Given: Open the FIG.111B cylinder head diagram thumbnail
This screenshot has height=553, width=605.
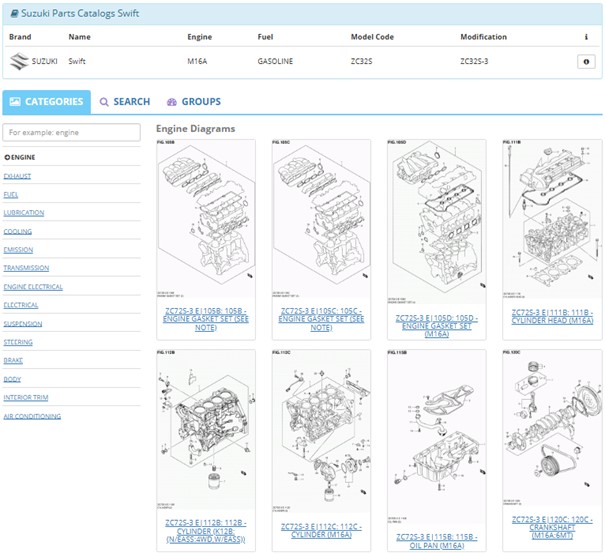Looking at the screenshot, I should (552, 219).
